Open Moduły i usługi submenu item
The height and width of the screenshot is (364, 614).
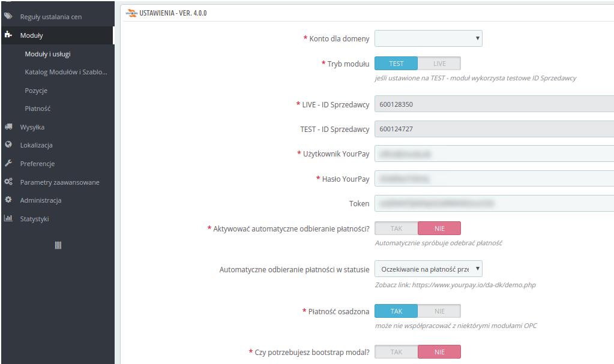(x=48, y=54)
